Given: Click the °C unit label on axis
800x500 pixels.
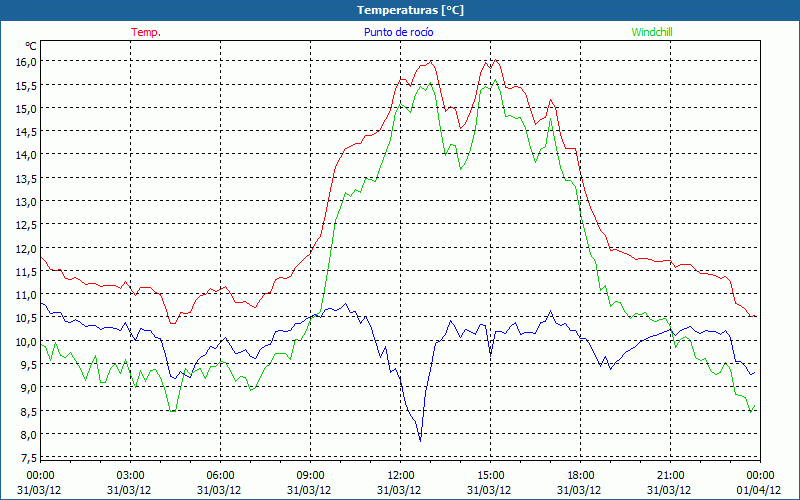Looking at the screenshot, I should [31, 46].
